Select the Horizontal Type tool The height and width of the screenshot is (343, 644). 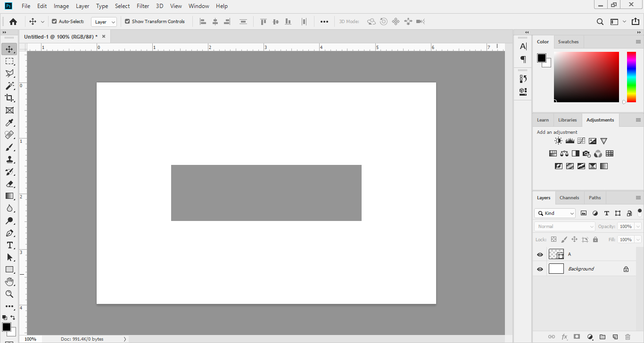click(x=9, y=245)
